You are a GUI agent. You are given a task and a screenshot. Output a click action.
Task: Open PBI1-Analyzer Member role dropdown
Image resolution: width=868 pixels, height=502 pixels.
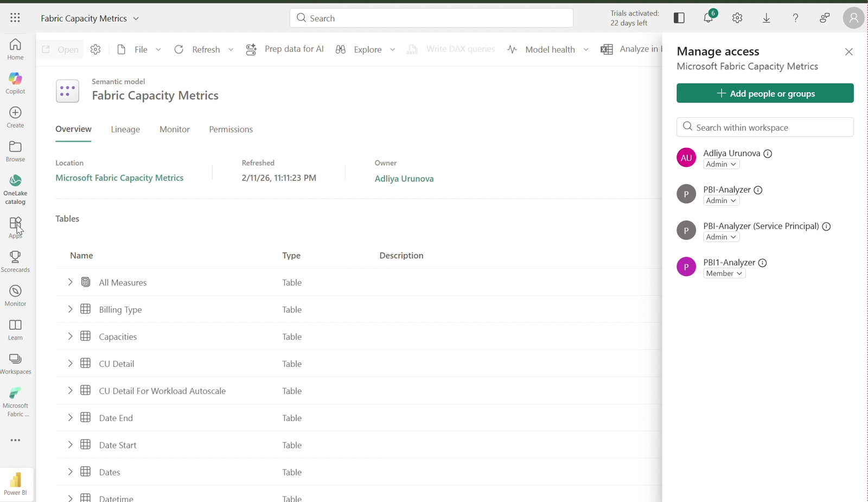coord(724,273)
